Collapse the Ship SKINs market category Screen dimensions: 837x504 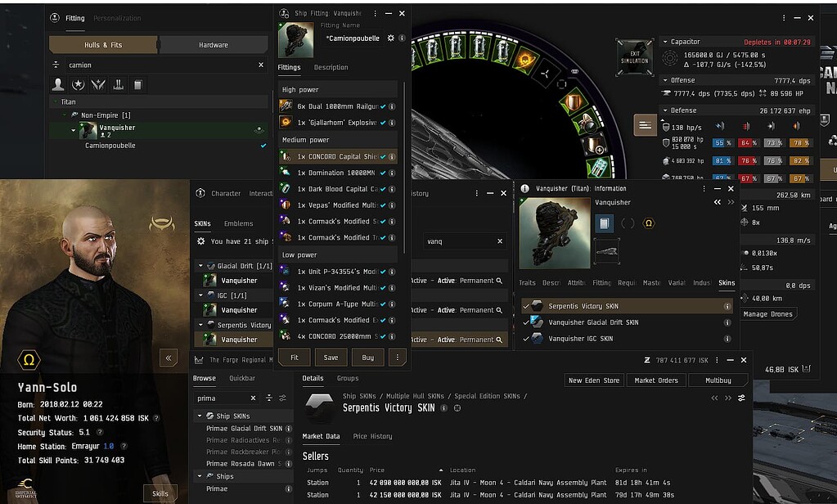200,416
